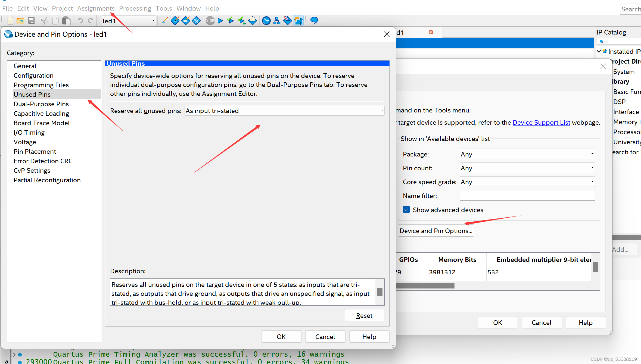Click Help in Device and Pin Options dialog

click(x=369, y=337)
